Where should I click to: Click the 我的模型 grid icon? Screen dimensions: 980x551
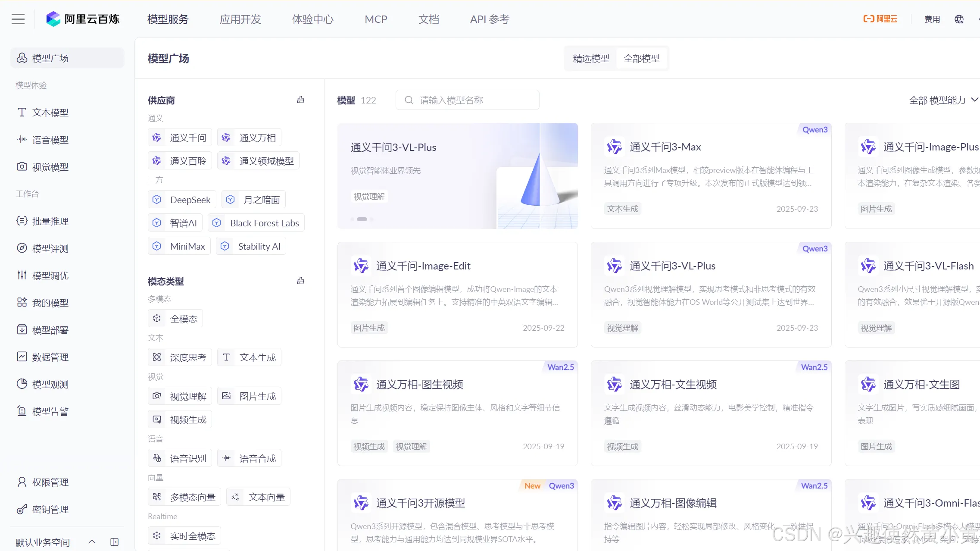tap(22, 302)
